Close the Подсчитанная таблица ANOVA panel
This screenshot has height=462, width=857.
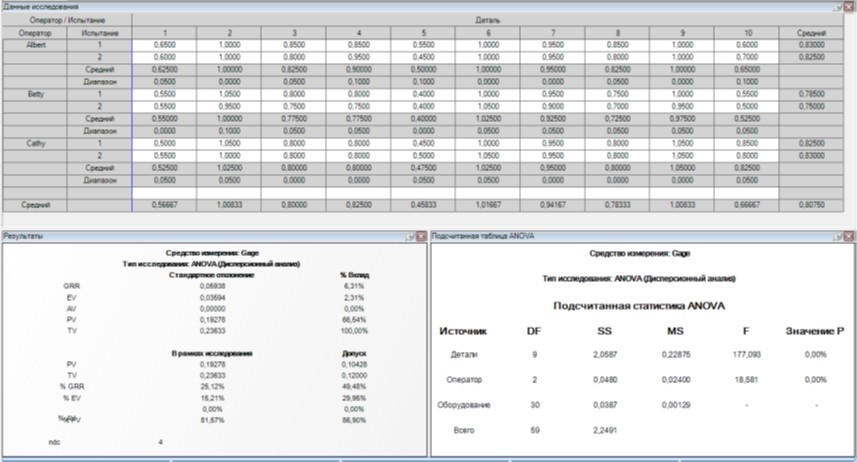click(x=849, y=236)
